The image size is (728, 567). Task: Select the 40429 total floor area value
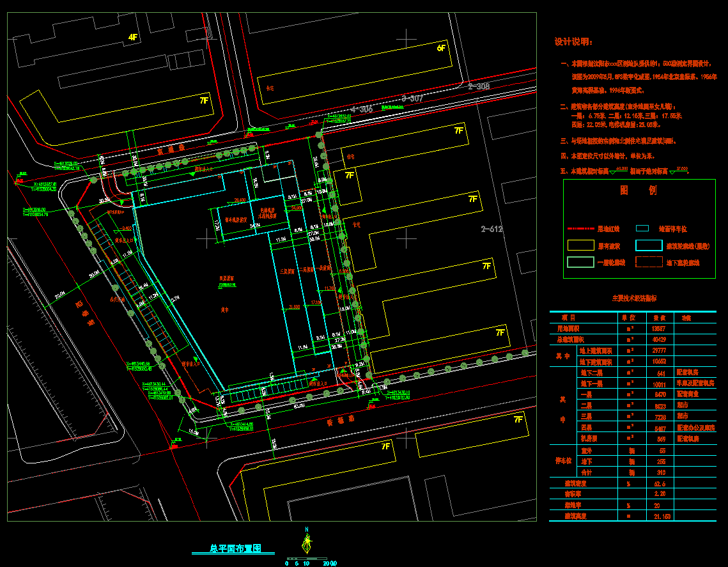tap(658, 339)
